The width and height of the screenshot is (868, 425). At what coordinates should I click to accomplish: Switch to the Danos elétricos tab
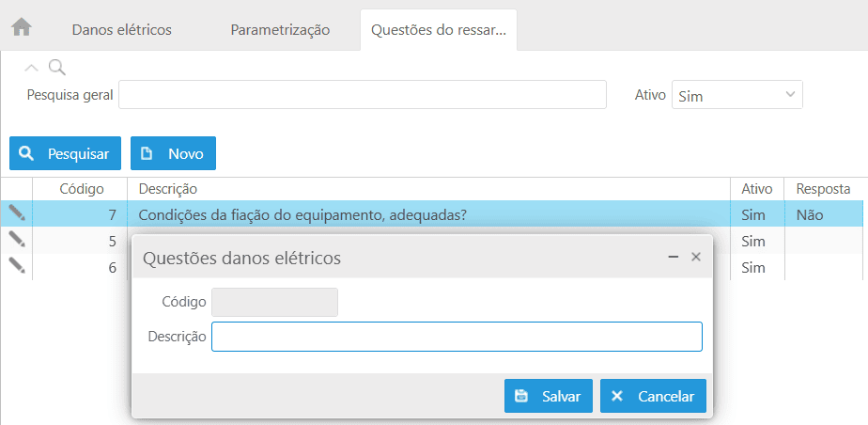click(x=121, y=29)
